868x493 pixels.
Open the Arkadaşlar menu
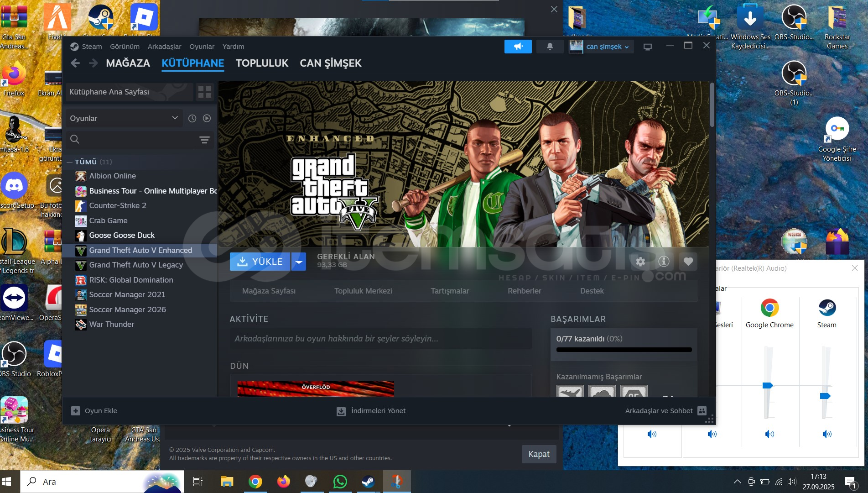[164, 47]
